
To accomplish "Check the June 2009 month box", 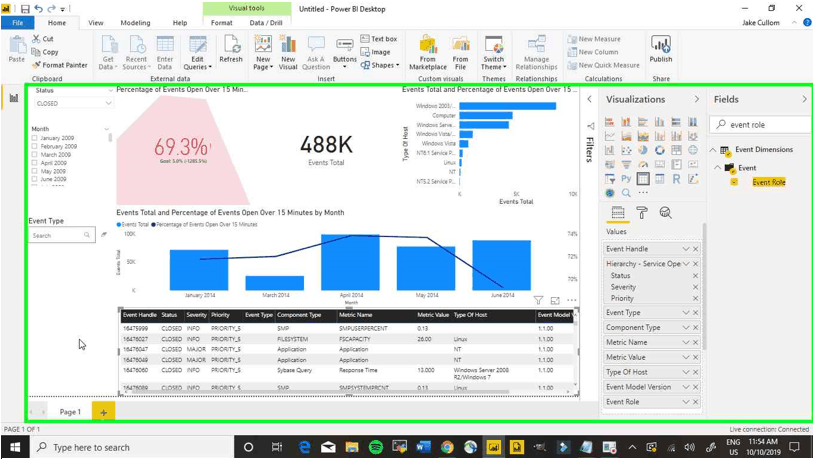I will tap(34, 179).
